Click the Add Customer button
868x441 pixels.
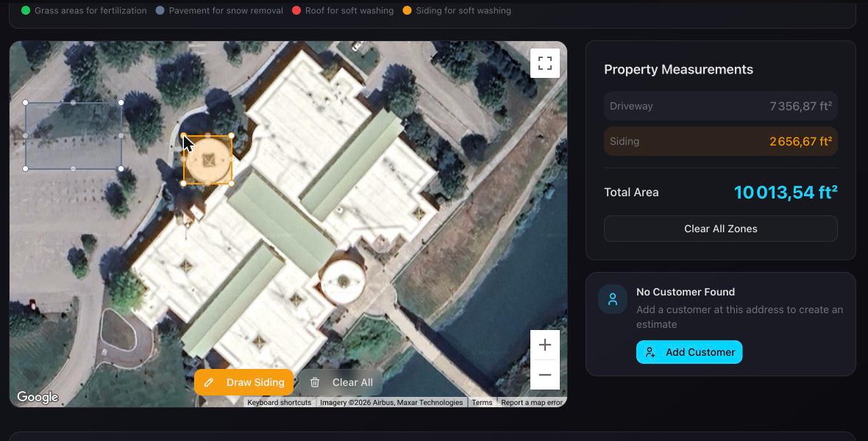(x=689, y=352)
